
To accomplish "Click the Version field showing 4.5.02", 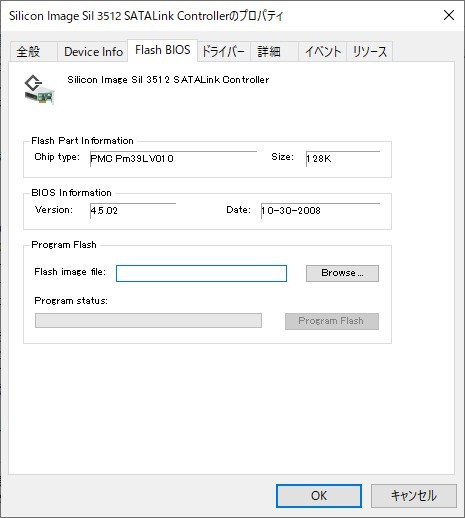I will coord(133,211).
